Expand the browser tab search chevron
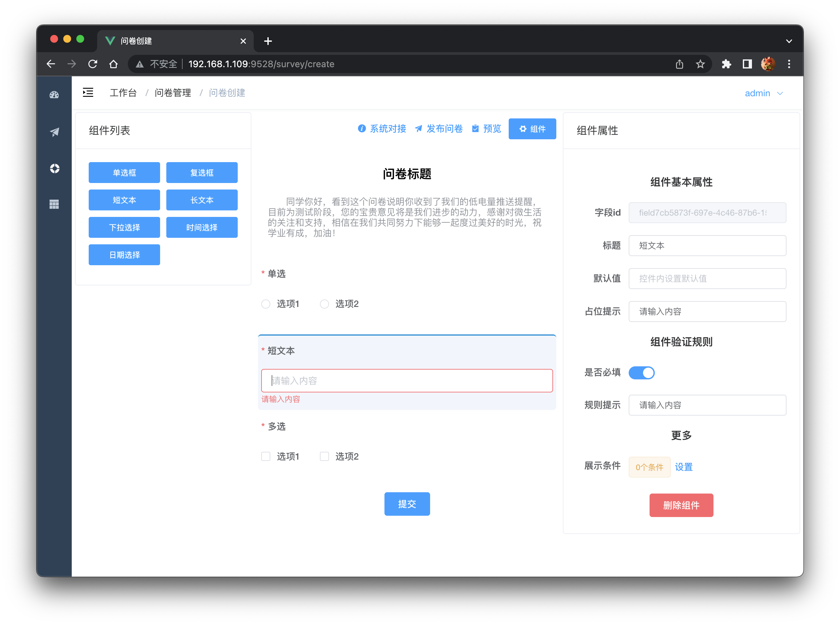 point(789,41)
